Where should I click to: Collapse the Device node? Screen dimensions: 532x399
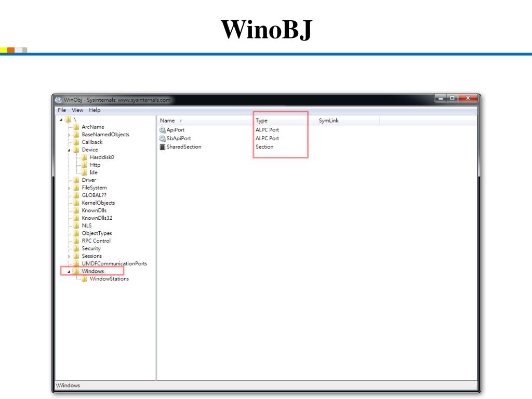(x=69, y=150)
